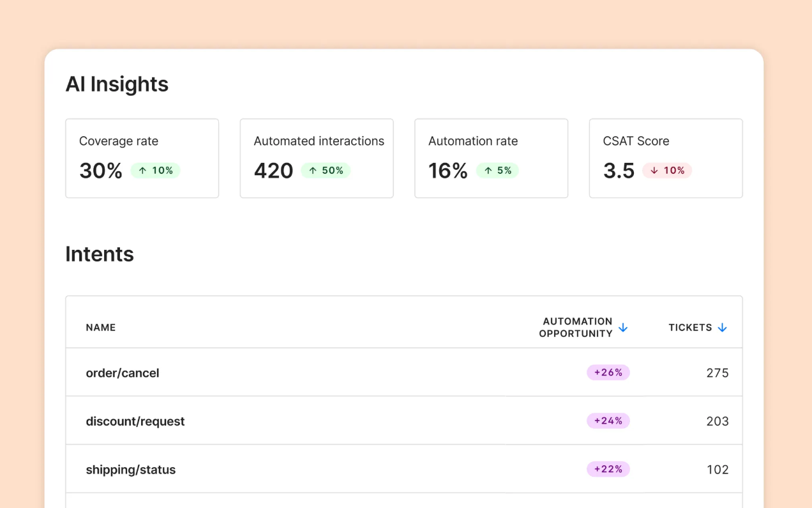Image resolution: width=812 pixels, height=508 pixels.
Task: Click the TICKETS column header text
Action: [690, 328]
